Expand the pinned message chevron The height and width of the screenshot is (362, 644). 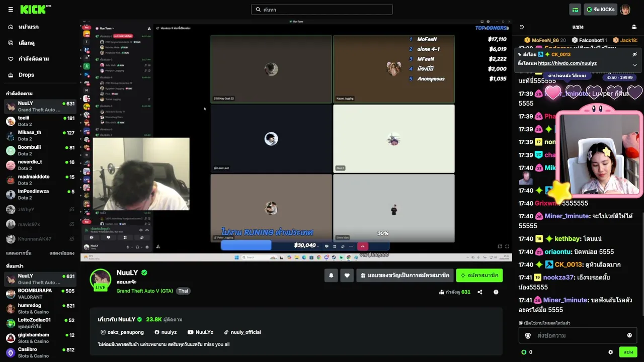(634, 64)
